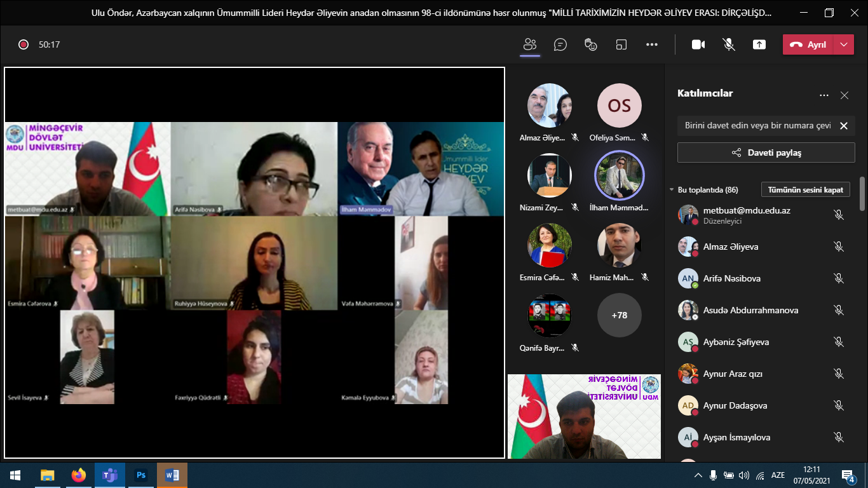
Task: Click the Ayrıl leave button
Action: click(x=808, y=44)
